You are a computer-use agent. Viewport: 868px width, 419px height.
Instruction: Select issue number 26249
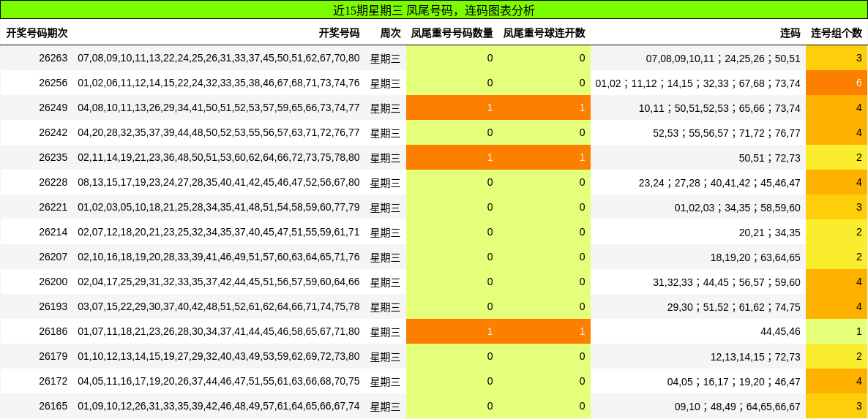53,107
